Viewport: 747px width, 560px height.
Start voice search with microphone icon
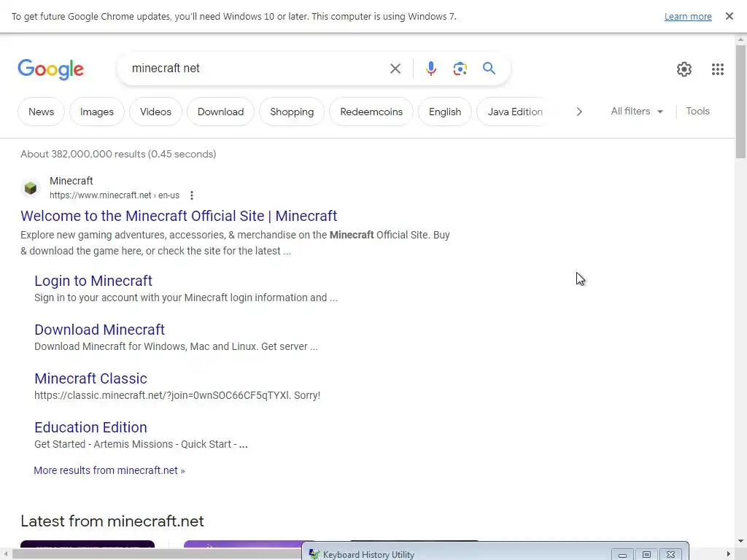pos(430,69)
